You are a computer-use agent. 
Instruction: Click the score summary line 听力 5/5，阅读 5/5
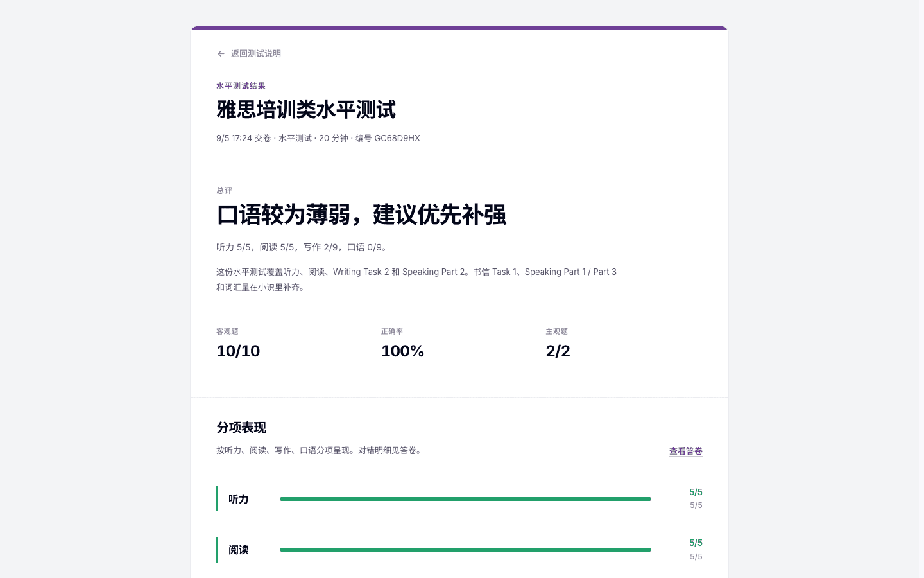pyautogui.click(x=302, y=247)
